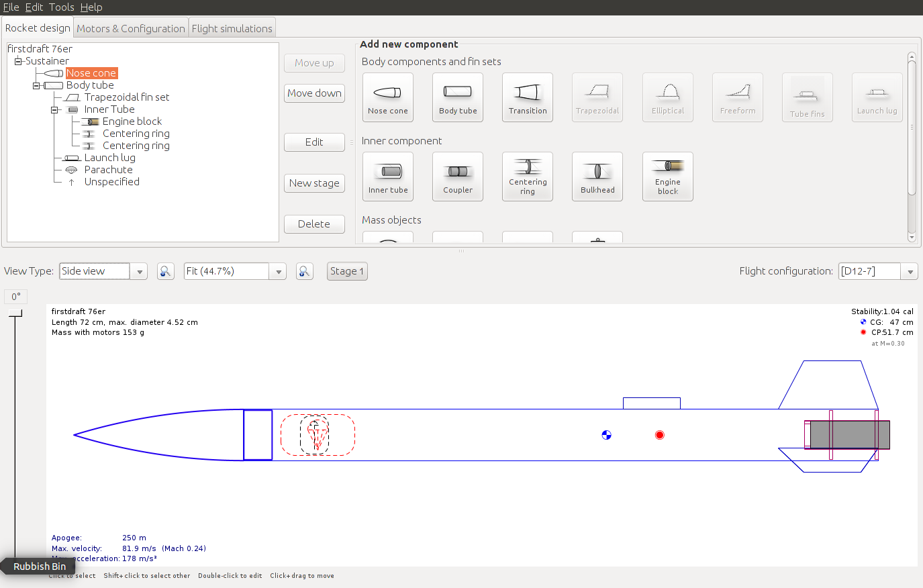This screenshot has height=588, width=923.
Task: Add an Engine block component
Action: 667,177
